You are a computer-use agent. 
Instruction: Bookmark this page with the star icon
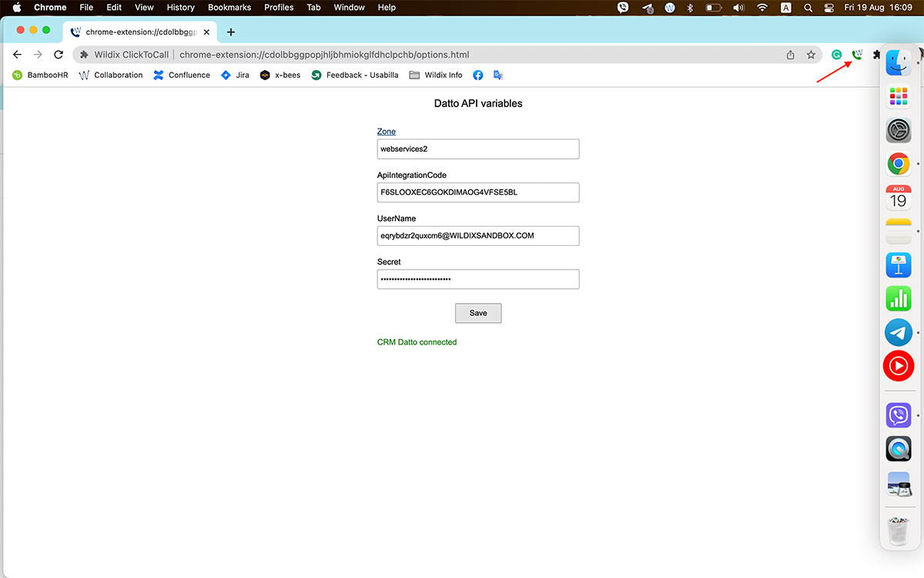tap(811, 55)
